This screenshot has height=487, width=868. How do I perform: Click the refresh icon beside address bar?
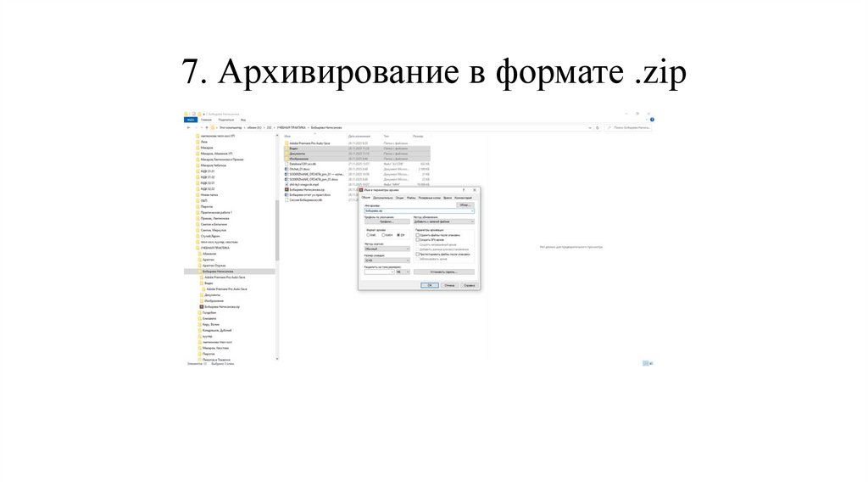[598, 128]
